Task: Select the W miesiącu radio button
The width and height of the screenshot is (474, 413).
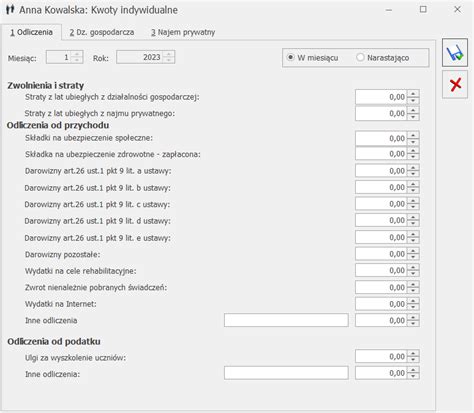Action: [291, 57]
